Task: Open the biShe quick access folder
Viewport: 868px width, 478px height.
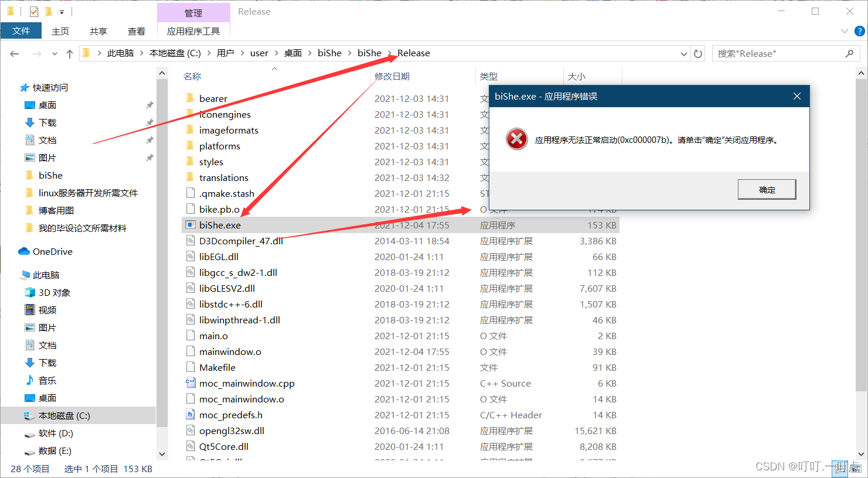Action: pyautogui.click(x=45, y=175)
